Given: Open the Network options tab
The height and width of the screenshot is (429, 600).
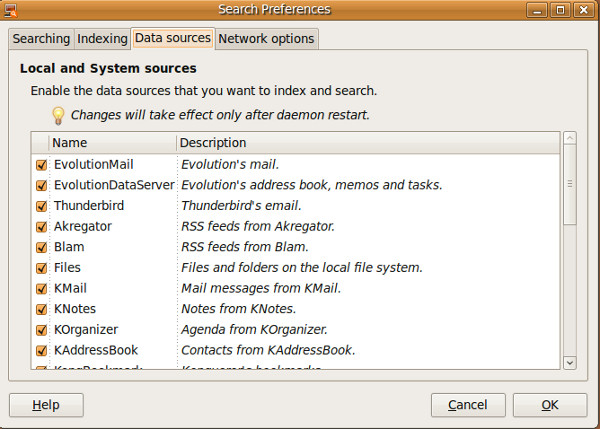Looking at the screenshot, I should (266, 39).
